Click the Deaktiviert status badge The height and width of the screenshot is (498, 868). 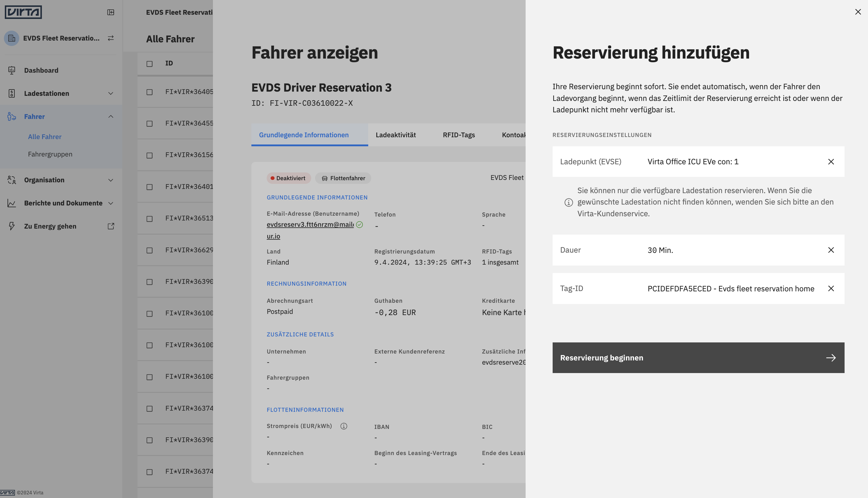pyautogui.click(x=289, y=178)
